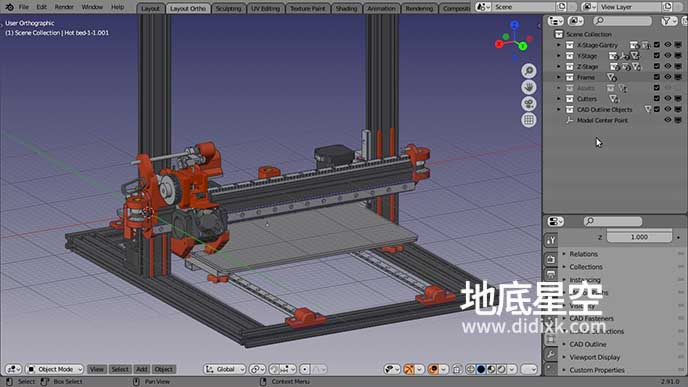This screenshot has width=688, height=387.
Task: Open the File menu
Action: (x=24, y=7)
